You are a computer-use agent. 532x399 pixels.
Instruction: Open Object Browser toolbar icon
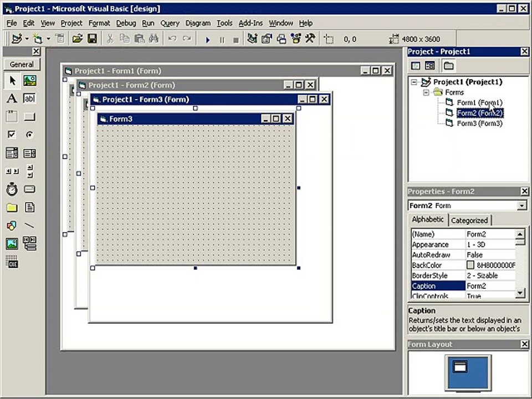point(296,39)
